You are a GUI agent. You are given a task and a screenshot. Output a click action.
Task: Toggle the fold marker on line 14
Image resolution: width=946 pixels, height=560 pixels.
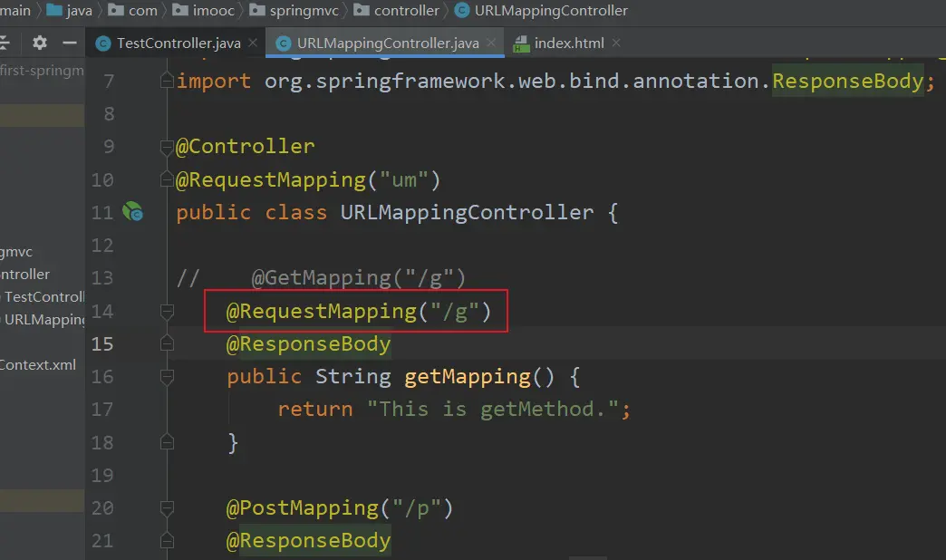167,311
